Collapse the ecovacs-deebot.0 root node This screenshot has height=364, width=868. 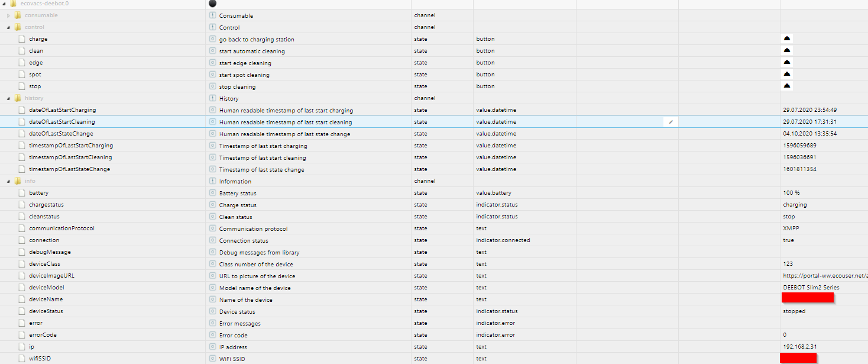pyautogui.click(x=5, y=4)
